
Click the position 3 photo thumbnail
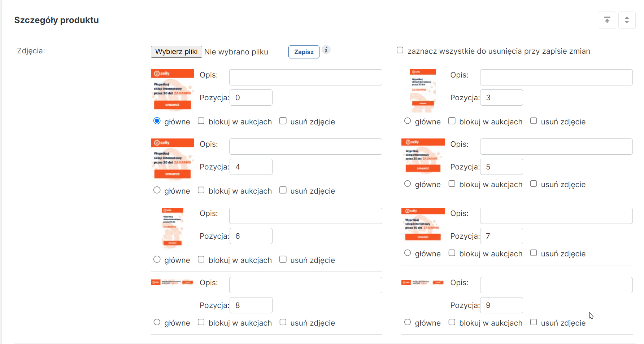pyautogui.click(x=423, y=91)
